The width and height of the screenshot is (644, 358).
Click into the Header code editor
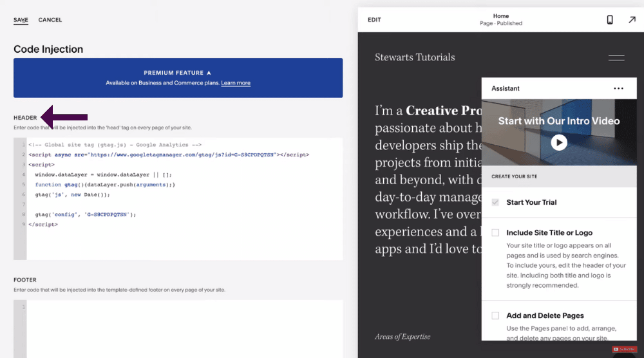(178, 199)
